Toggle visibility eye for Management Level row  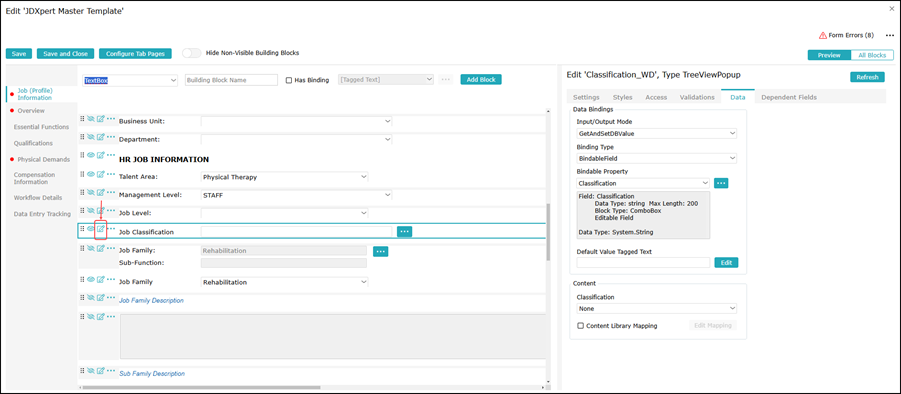pyautogui.click(x=91, y=192)
